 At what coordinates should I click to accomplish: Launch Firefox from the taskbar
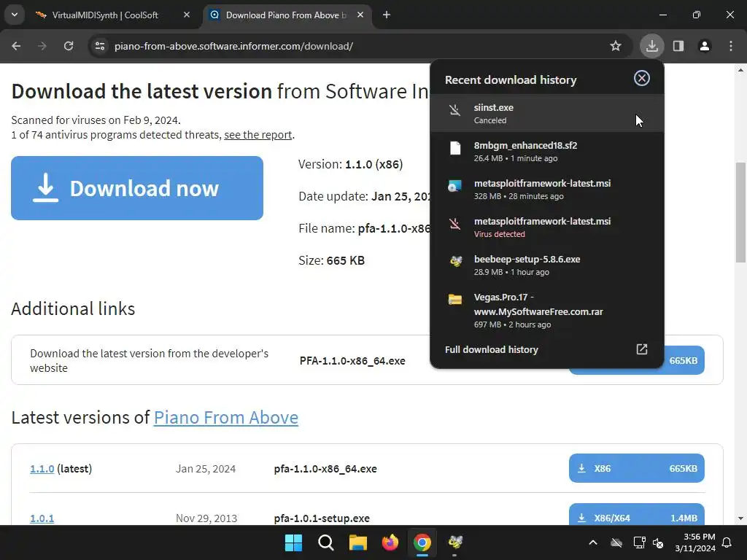[390, 542]
